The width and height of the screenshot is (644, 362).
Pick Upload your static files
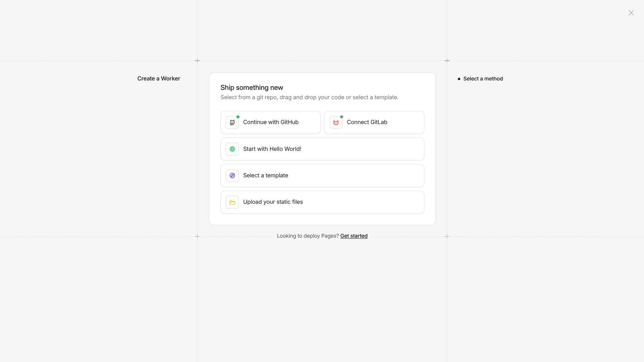(273, 202)
